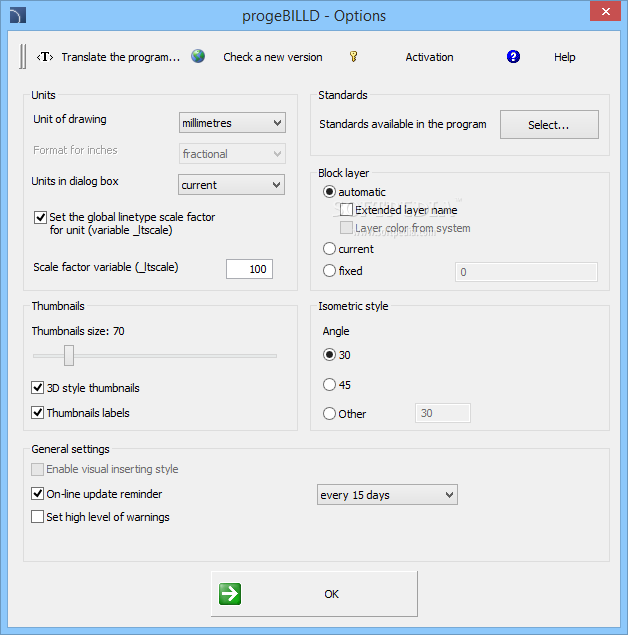Image resolution: width=628 pixels, height=635 pixels.
Task: Click the toolbar grip handle
Action: [23, 57]
